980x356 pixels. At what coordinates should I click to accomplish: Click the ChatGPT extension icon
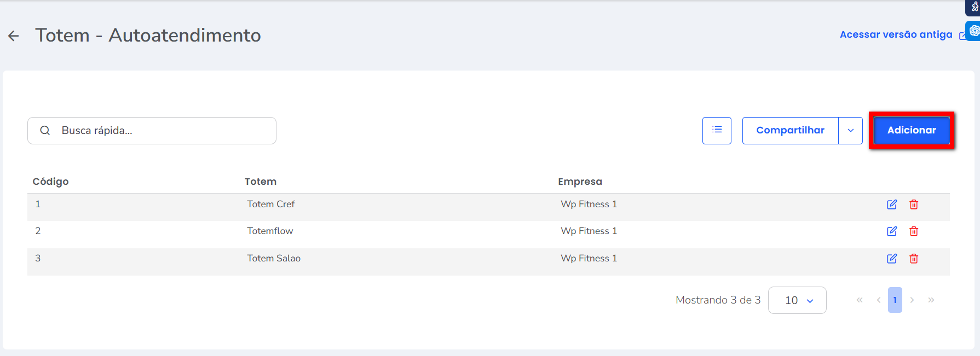974,31
